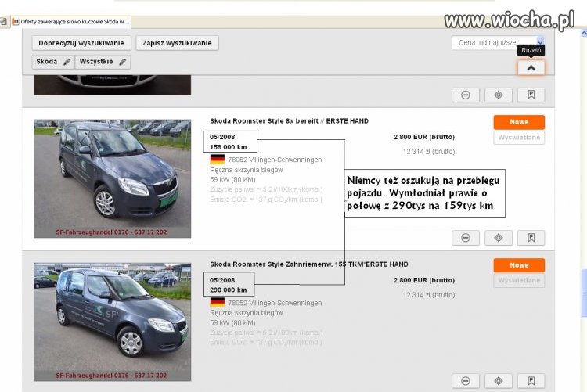Click the Zapisz wyszukiwanie button
Image resolution: width=587 pixels, height=392 pixels.
click(177, 43)
